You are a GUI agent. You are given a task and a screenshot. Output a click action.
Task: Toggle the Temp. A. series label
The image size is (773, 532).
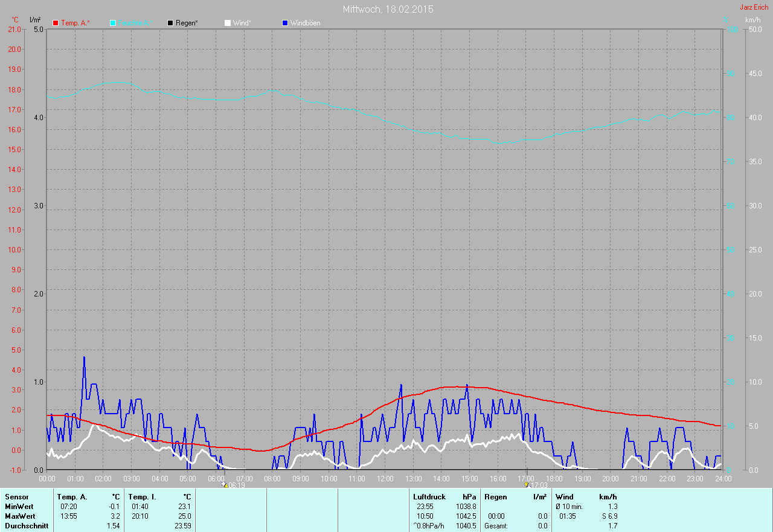75,23
